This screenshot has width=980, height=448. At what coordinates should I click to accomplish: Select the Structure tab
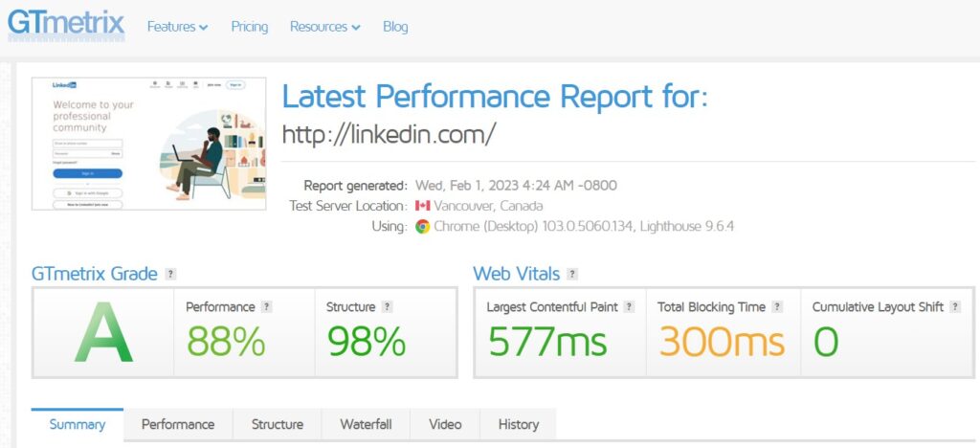[x=278, y=424]
